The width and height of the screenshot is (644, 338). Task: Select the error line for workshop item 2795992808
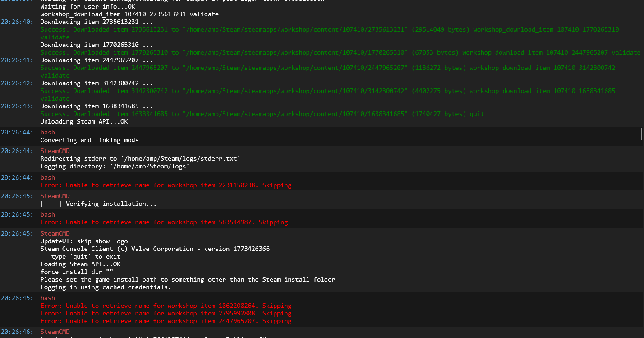click(166, 313)
